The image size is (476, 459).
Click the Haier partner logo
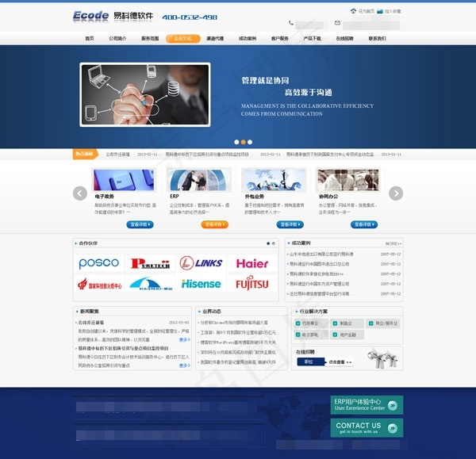coord(252,263)
